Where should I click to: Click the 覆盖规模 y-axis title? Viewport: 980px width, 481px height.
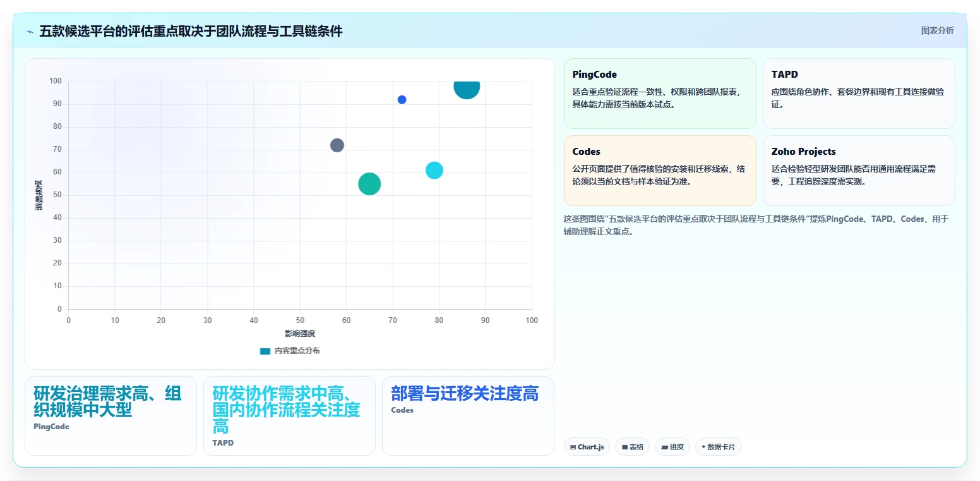(x=39, y=195)
